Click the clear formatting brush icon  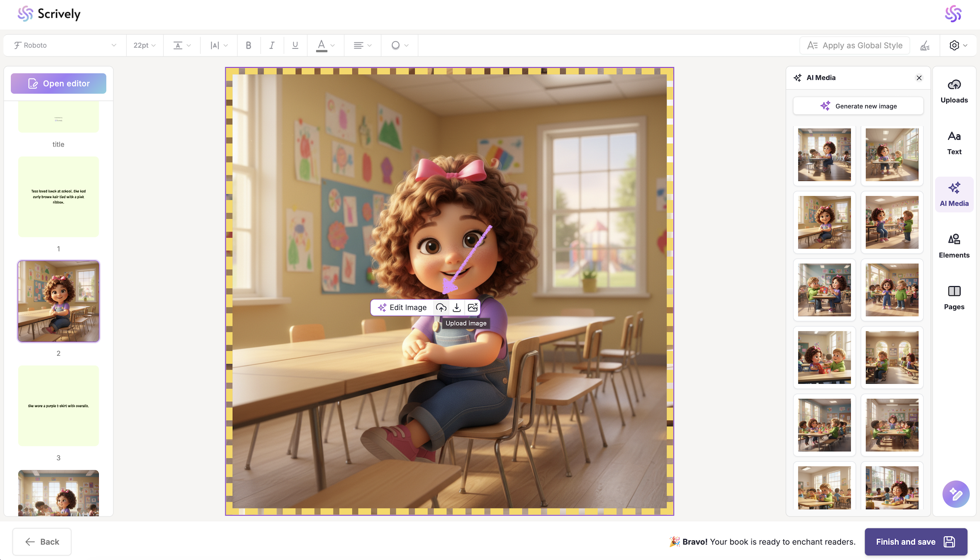tap(925, 46)
